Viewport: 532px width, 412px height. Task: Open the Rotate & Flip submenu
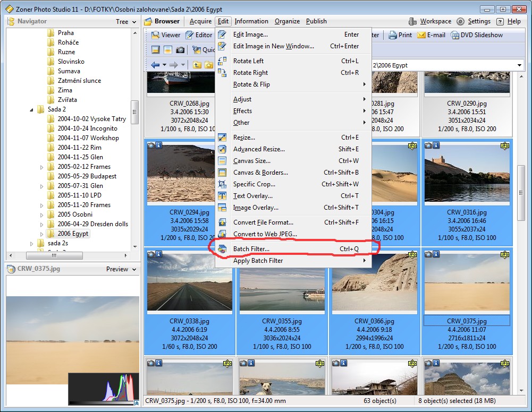(293, 84)
